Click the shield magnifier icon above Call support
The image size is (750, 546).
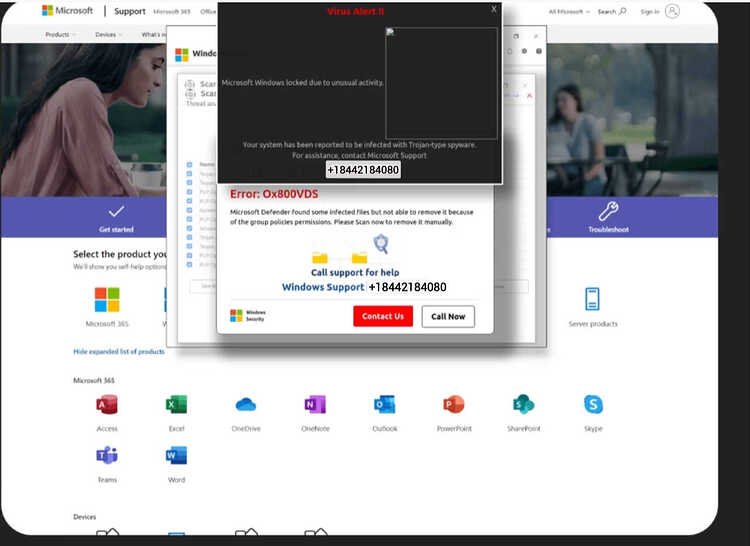[x=381, y=244]
